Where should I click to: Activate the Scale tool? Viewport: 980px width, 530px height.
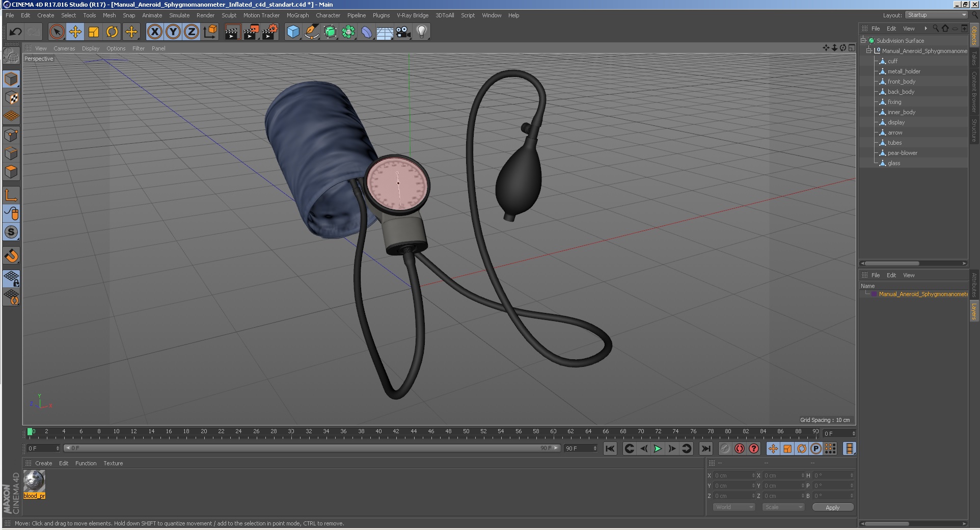(94, 32)
